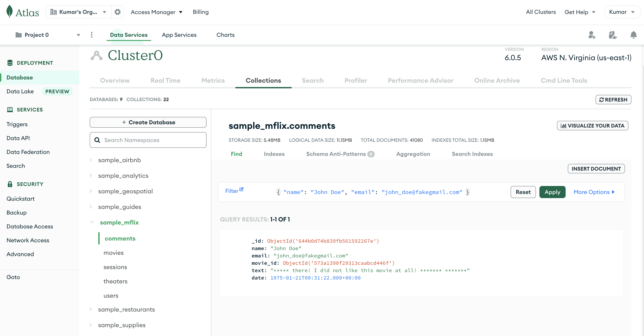Open the Aggregation tab

(x=413, y=154)
